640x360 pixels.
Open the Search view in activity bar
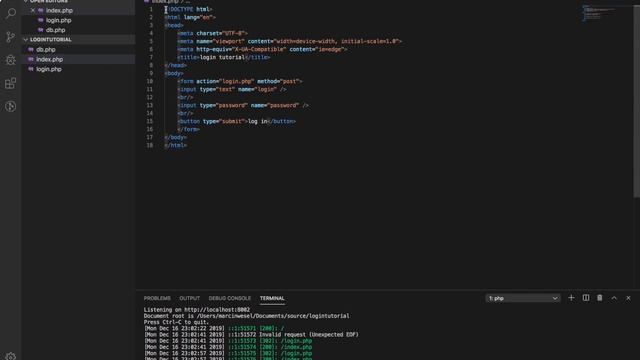(x=11, y=13)
